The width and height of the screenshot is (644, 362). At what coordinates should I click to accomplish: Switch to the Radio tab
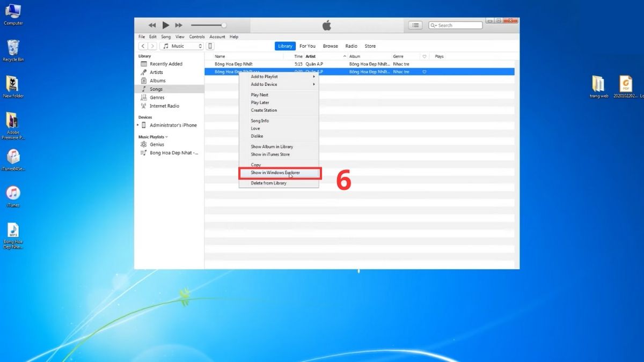(x=352, y=46)
